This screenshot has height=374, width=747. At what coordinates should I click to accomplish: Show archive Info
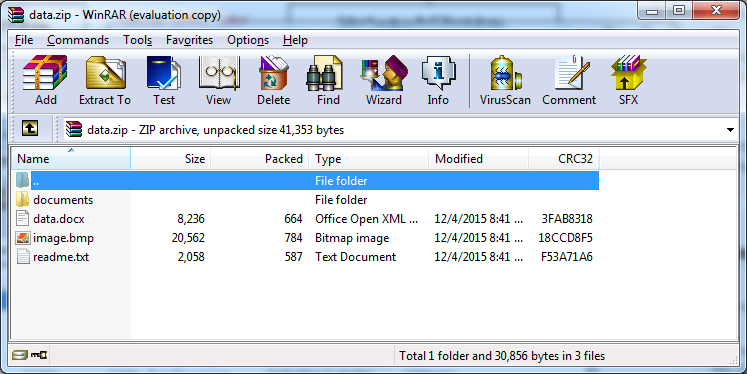tap(438, 80)
